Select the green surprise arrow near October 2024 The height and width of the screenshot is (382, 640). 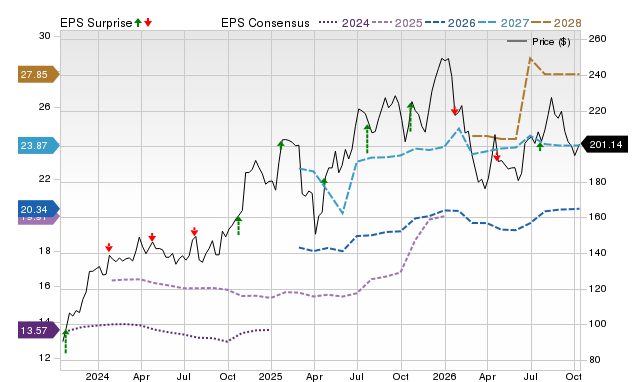tap(239, 226)
